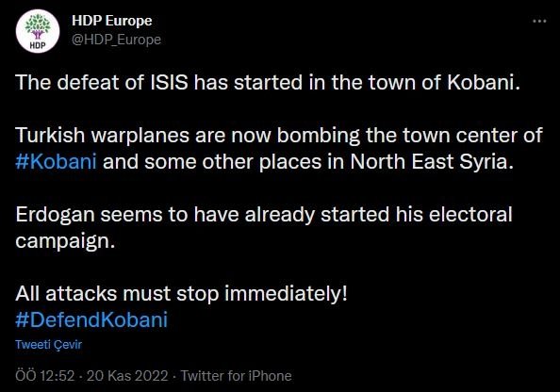Open the three-dot more options menu
The image size is (560, 392).
coord(539,21)
